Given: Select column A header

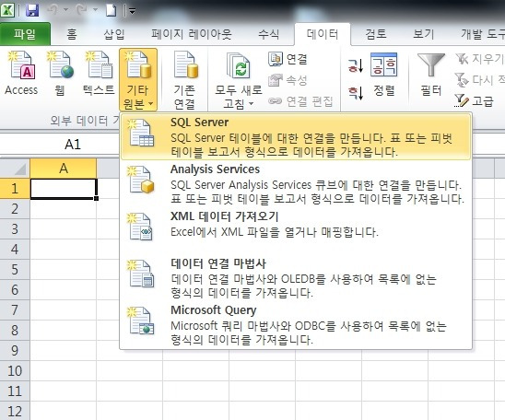Looking at the screenshot, I should coord(63,169).
